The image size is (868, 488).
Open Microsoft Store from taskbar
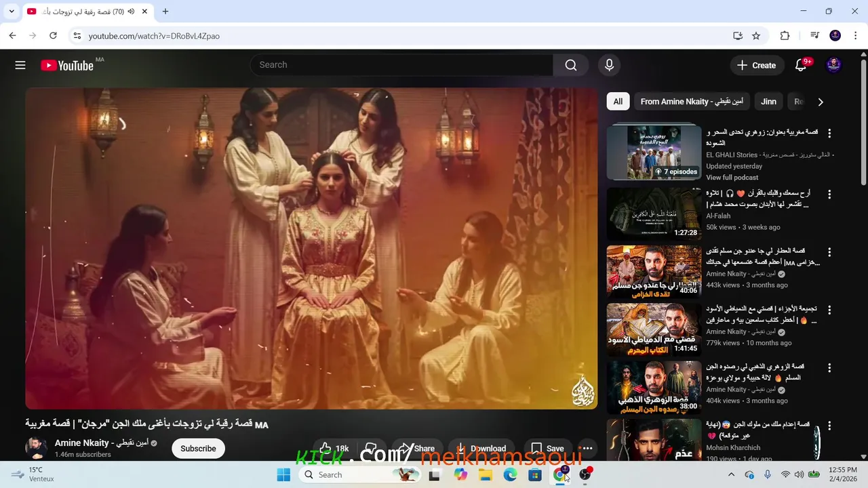pos(535,474)
